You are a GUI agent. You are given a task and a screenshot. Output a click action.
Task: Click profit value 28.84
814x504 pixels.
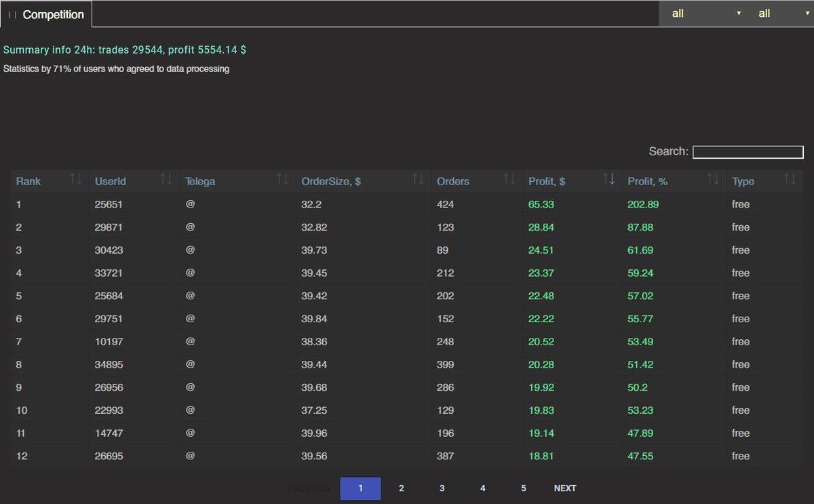point(541,227)
